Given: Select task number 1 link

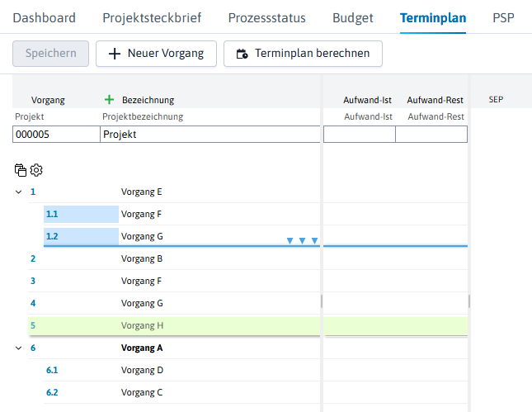Looking at the screenshot, I should [33, 192].
